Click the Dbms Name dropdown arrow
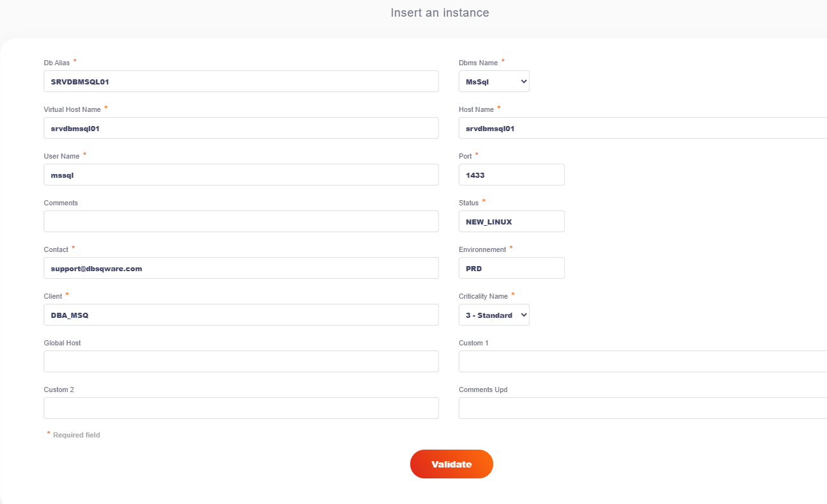Viewport: 827px width, 504px height. 524,81
